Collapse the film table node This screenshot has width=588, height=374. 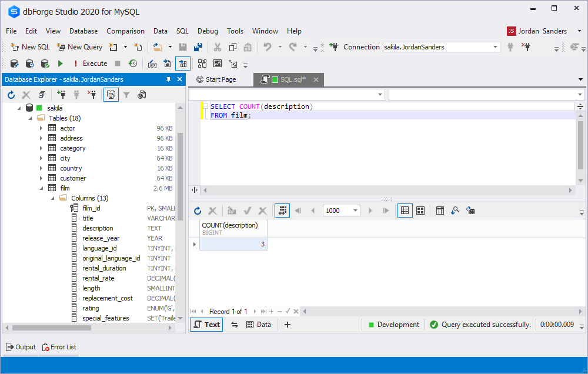(41, 188)
